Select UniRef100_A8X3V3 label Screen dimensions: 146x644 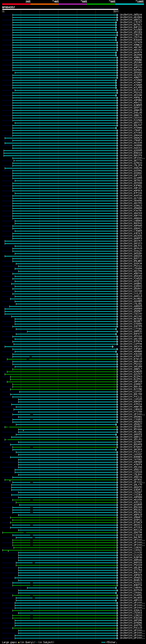131,50
